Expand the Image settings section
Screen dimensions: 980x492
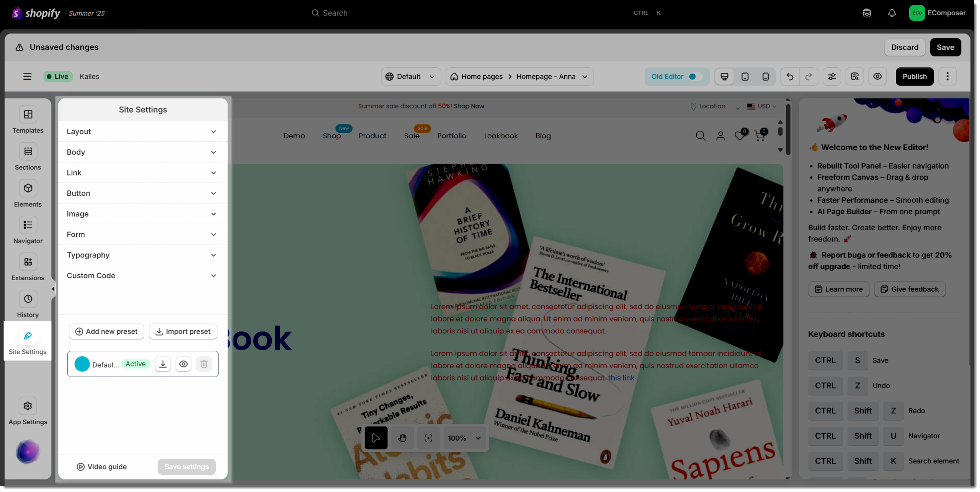[x=143, y=214]
